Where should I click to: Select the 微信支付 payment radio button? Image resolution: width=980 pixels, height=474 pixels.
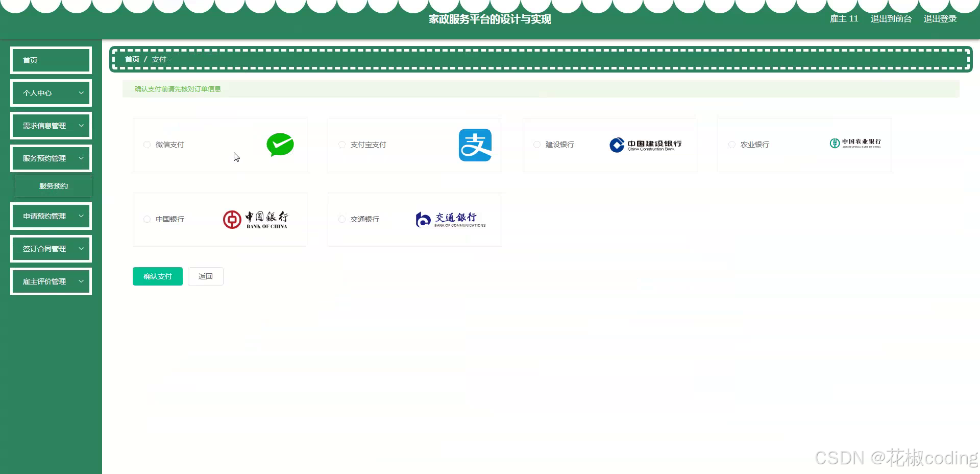pos(146,145)
